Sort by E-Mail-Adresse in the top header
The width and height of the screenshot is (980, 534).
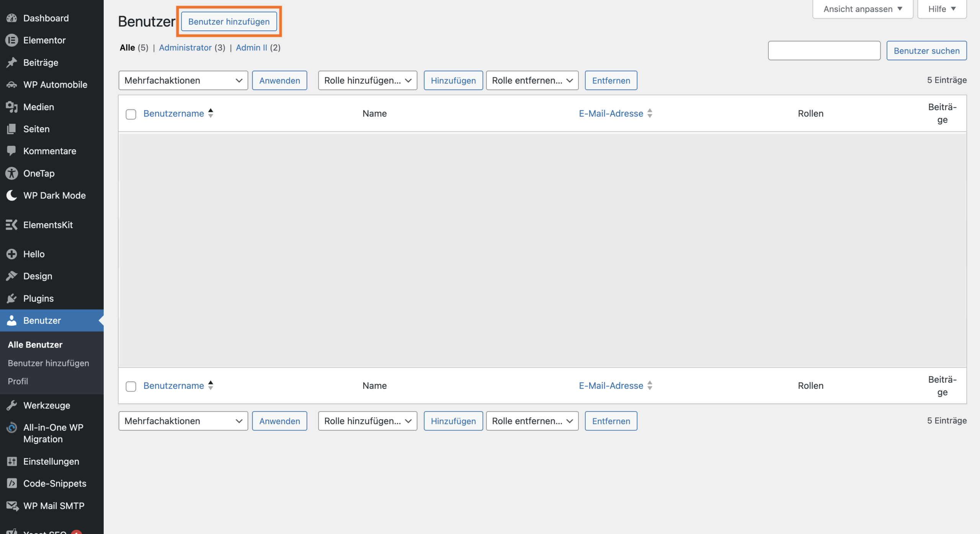(611, 113)
